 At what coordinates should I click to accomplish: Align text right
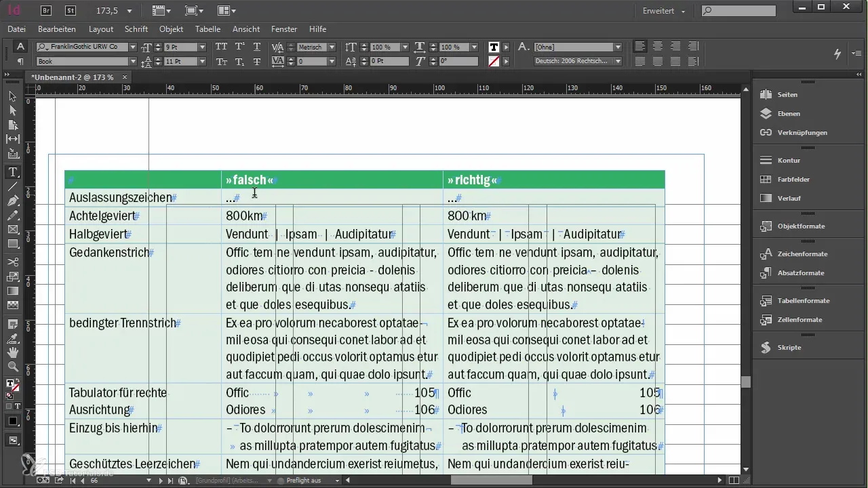point(675,46)
